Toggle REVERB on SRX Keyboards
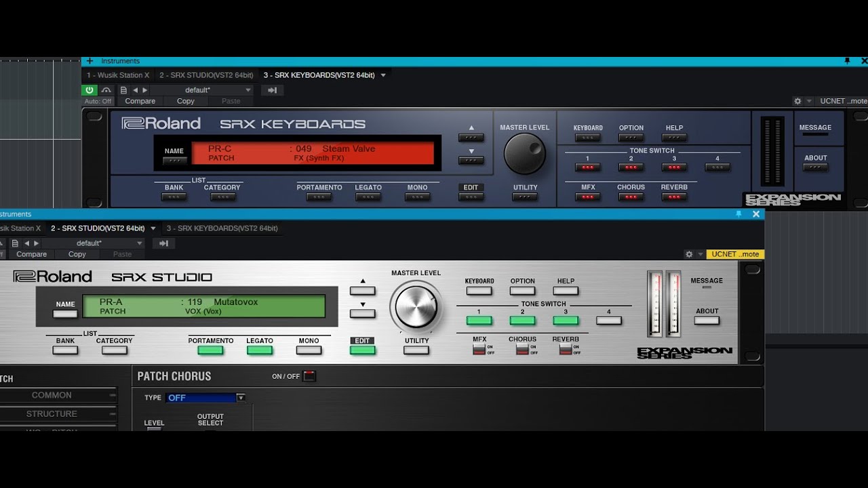Image resolution: width=868 pixels, height=488 pixels. pos(674,197)
